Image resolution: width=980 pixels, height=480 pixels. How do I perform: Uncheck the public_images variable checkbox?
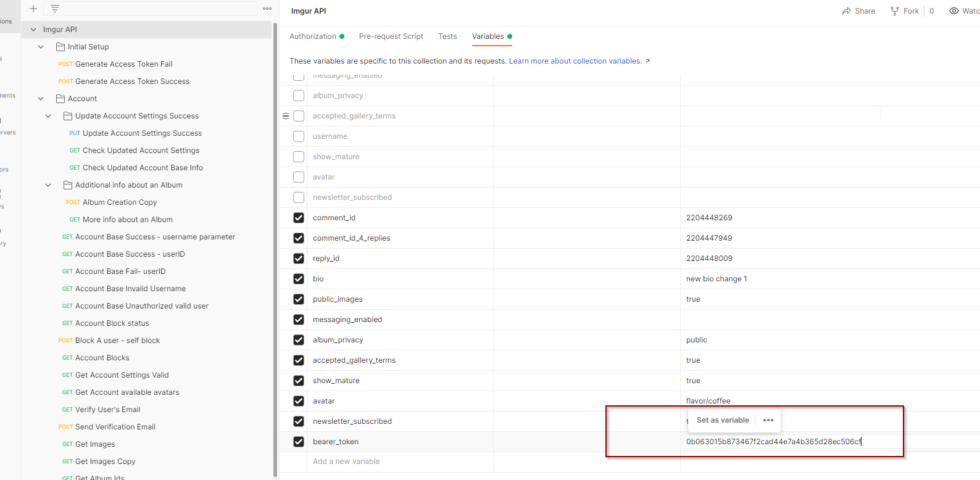coord(299,299)
